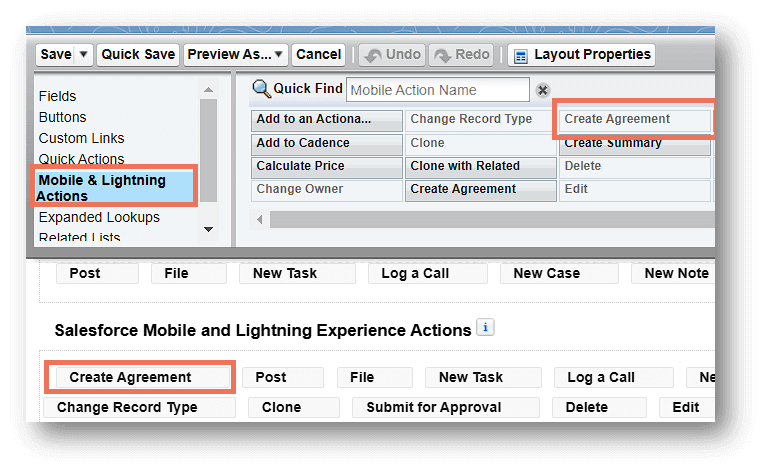Click the Layout Properties icon
Viewport: 767px width, 474px height.
(520, 56)
